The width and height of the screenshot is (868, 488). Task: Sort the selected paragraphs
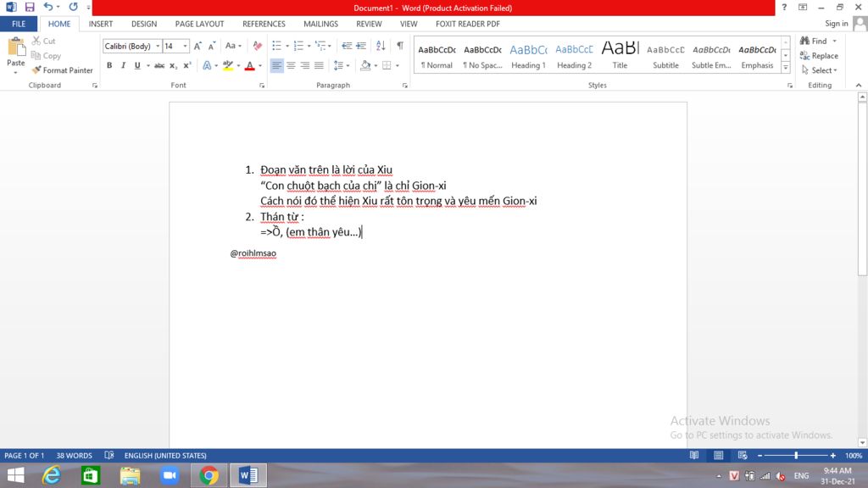click(x=381, y=46)
